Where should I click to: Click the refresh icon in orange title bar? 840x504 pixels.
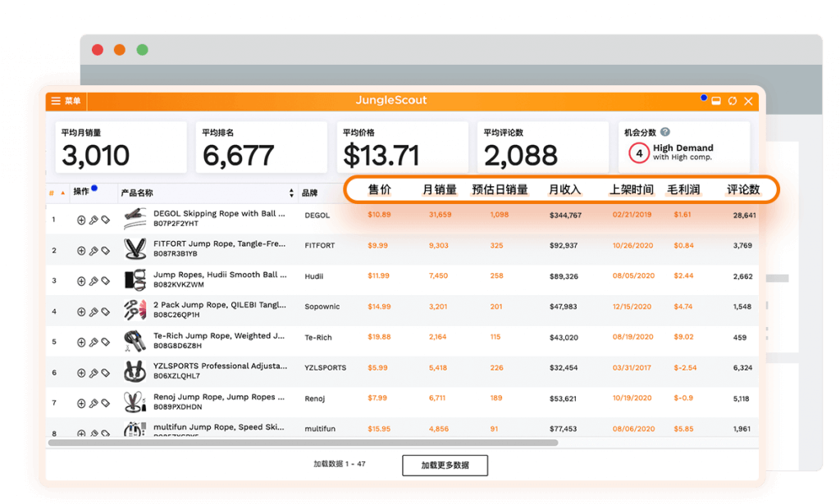coord(733,101)
